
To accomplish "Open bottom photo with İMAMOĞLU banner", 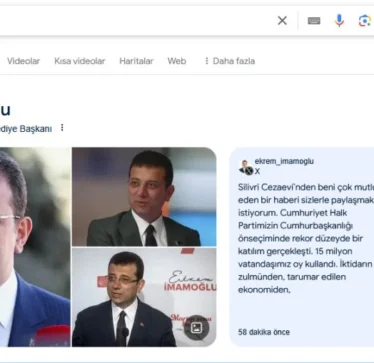I will [144, 297].
